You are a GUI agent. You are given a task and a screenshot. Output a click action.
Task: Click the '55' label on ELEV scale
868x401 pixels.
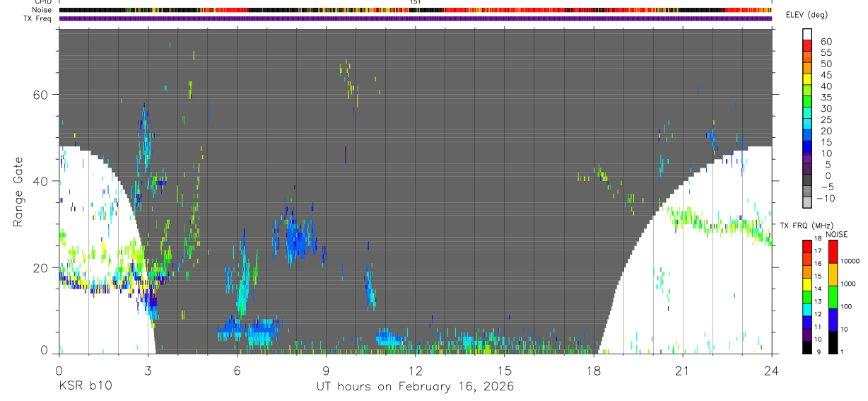pyautogui.click(x=826, y=53)
